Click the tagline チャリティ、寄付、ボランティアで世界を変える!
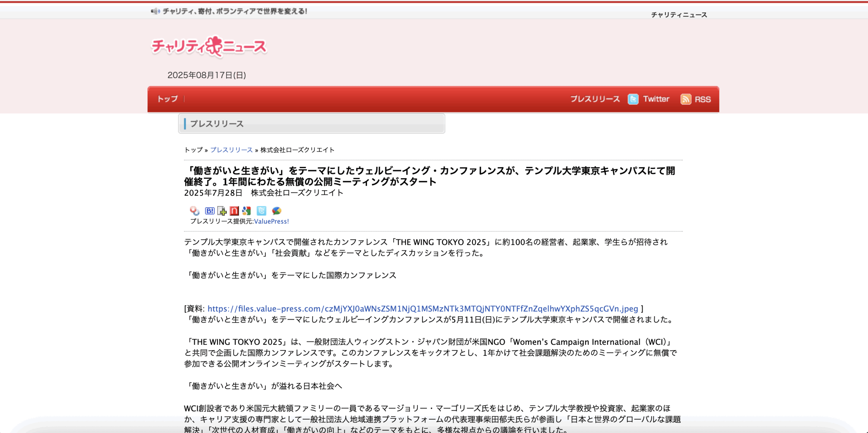The width and height of the screenshot is (868, 433). click(x=235, y=11)
